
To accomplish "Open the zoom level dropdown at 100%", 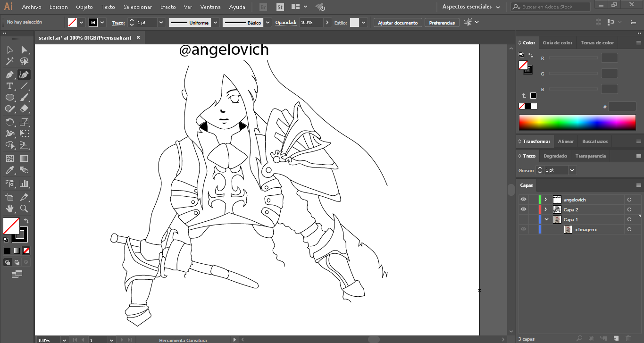I will 64,340.
